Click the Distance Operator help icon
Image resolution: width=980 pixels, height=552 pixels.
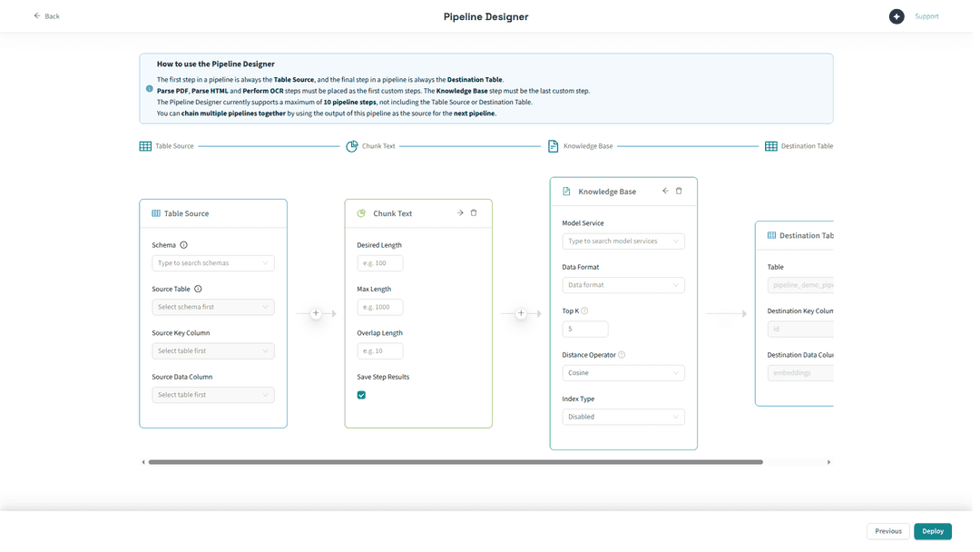pos(622,355)
